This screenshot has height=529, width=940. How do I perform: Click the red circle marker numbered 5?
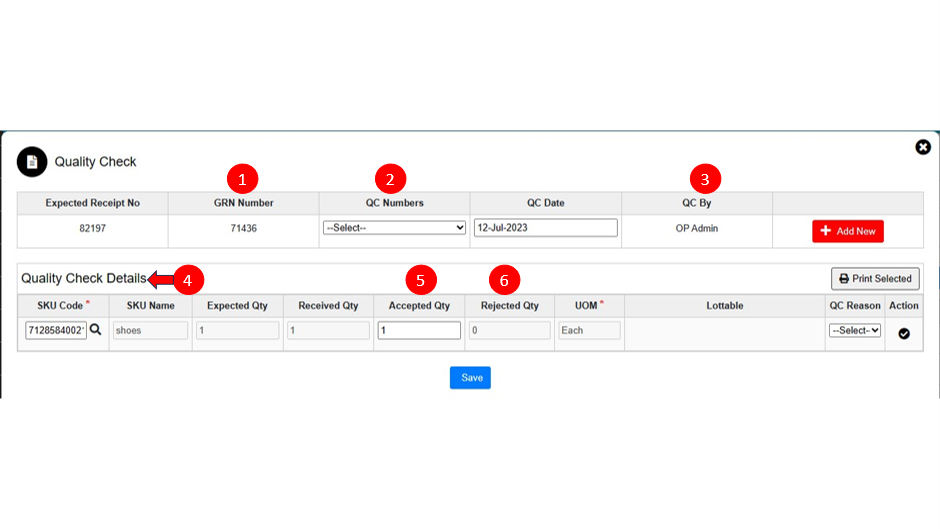click(x=422, y=278)
